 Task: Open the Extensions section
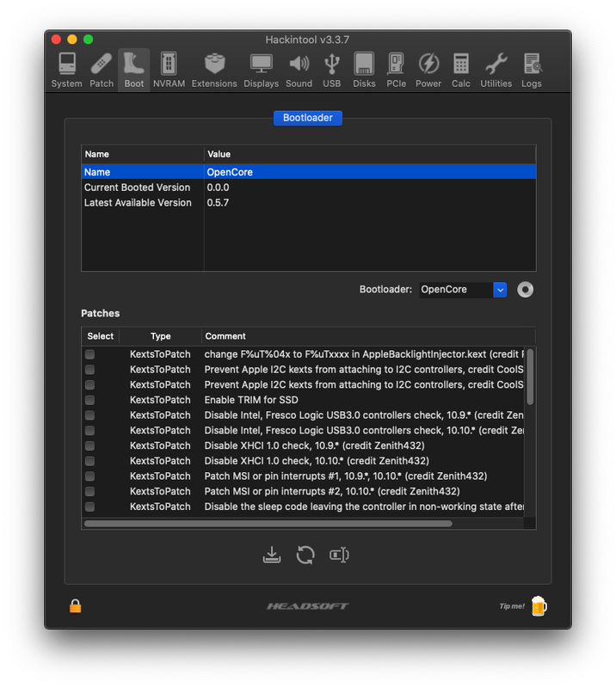[214, 71]
